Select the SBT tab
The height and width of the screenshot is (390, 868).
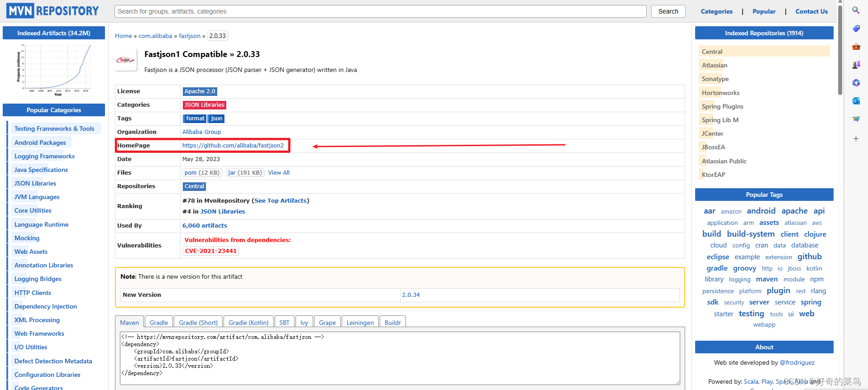tap(284, 322)
